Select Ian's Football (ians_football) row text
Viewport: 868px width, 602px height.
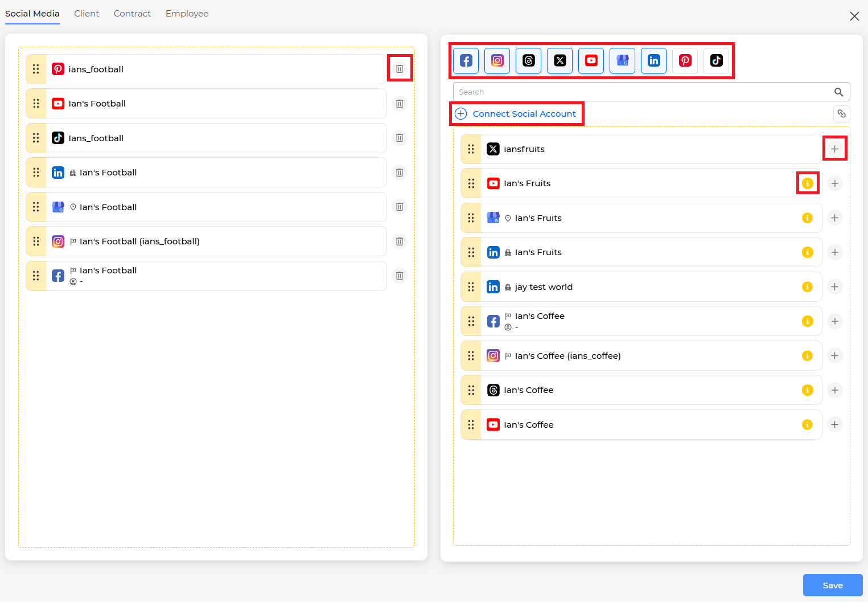[139, 241]
